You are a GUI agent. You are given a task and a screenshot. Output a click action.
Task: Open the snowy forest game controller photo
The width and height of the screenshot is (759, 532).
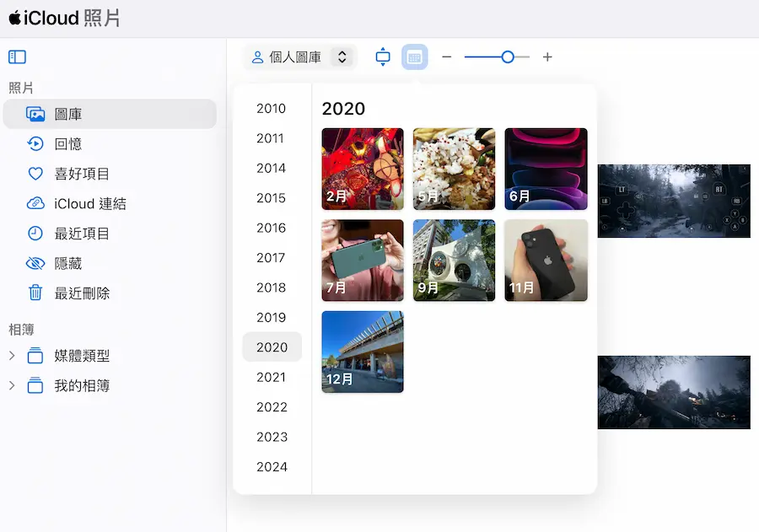[x=674, y=201]
